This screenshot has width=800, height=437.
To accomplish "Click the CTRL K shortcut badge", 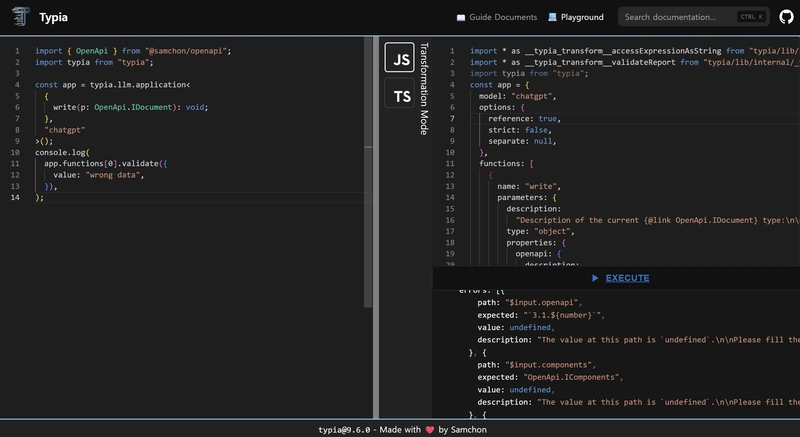I will (x=750, y=17).
